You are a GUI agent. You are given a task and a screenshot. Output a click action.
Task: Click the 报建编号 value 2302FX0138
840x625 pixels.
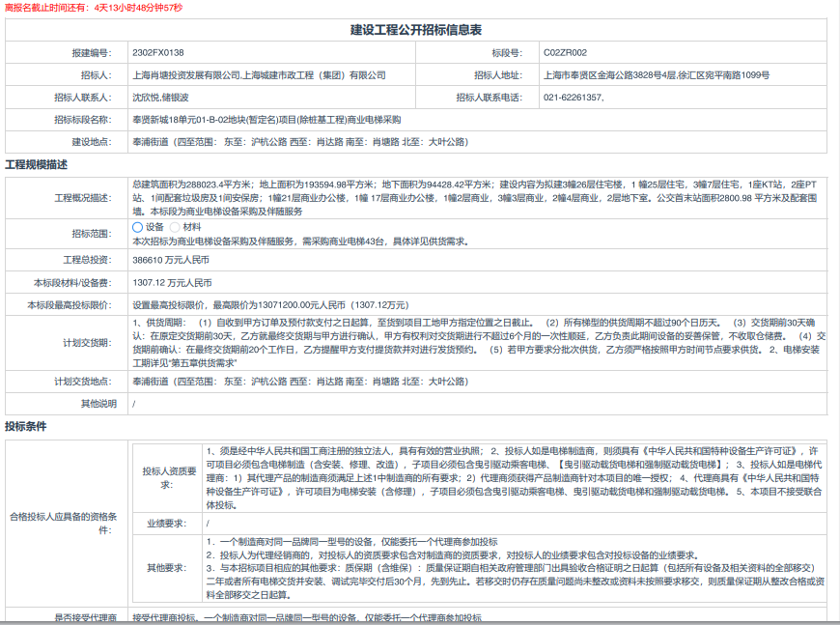pyautogui.click(x=158, y=53)
